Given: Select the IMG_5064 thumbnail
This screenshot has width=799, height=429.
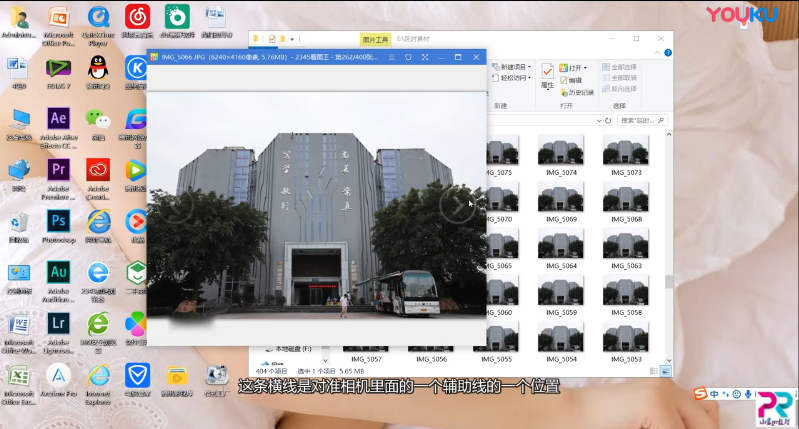Looking at the screenshot, I should click(561, 249).
